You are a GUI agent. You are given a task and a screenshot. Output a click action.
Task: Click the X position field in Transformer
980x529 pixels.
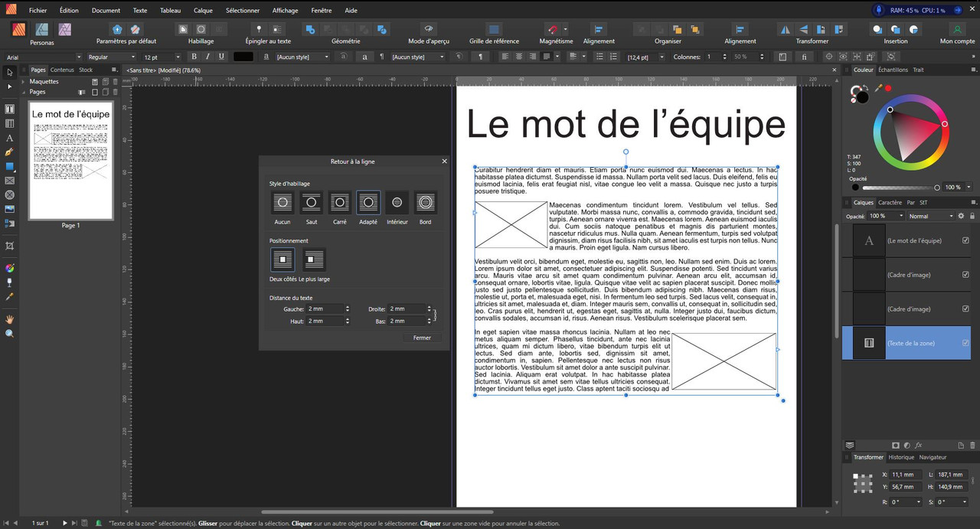click(906, 475)
